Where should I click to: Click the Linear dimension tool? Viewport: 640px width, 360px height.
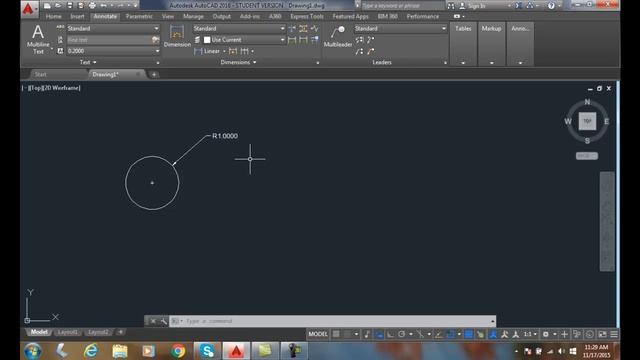(x=207, y=51)
